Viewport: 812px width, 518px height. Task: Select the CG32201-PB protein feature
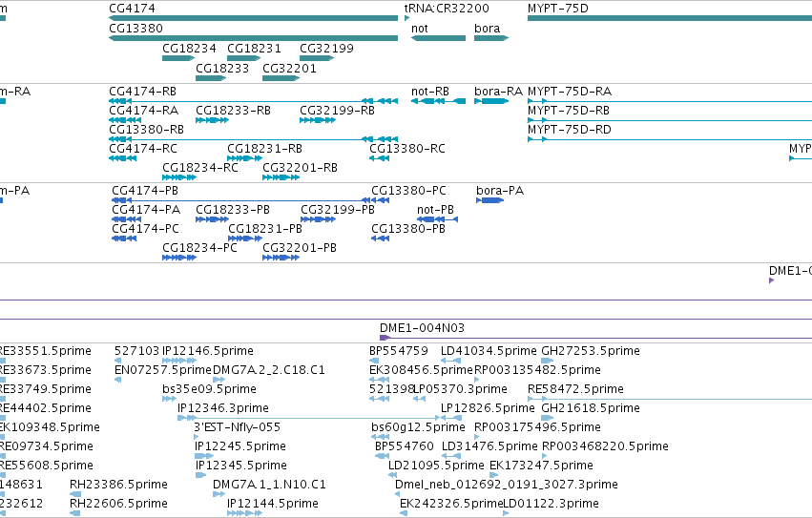(x=281, y=258)
